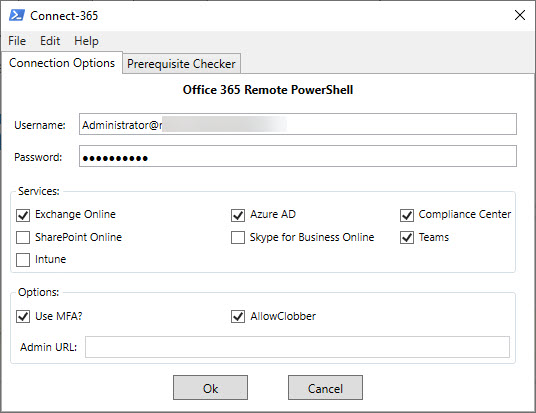This screenshot has width=536, height=413.
Task: Click the Username: label
Action: click(x=40, y=125)
